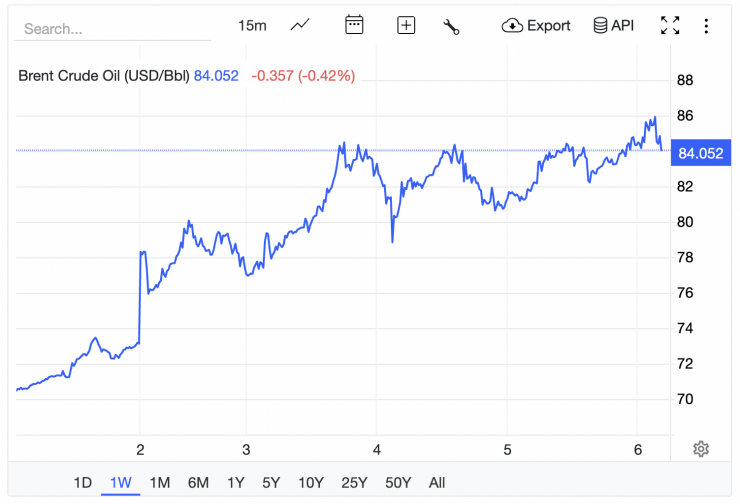The width and height of the screenshot is (740, 504).
Task: Click the Search input field
Action: click(x=112, y=29)
